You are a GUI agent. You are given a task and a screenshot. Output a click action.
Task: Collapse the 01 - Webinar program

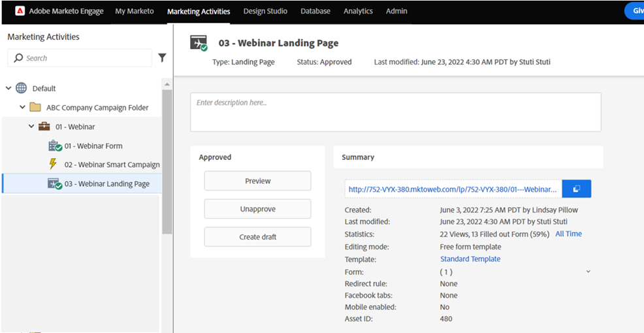(x=31, y=127)
